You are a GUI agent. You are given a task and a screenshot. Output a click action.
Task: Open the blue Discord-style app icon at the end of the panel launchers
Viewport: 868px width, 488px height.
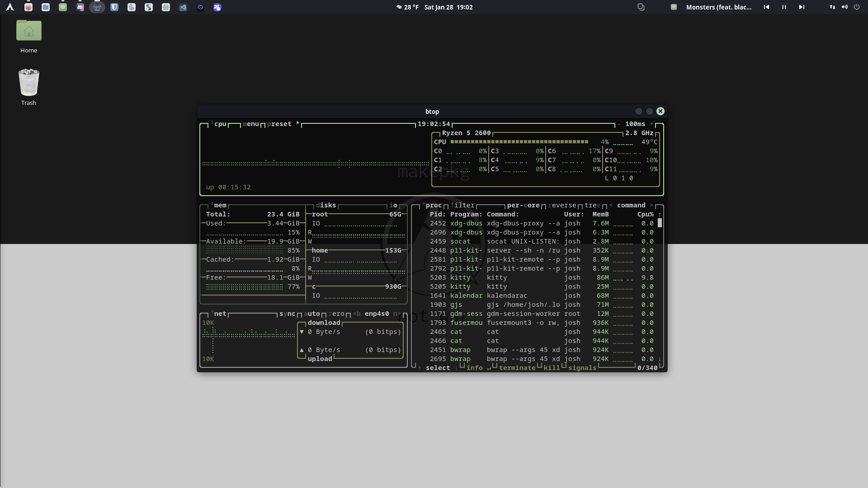coord(217,7)
